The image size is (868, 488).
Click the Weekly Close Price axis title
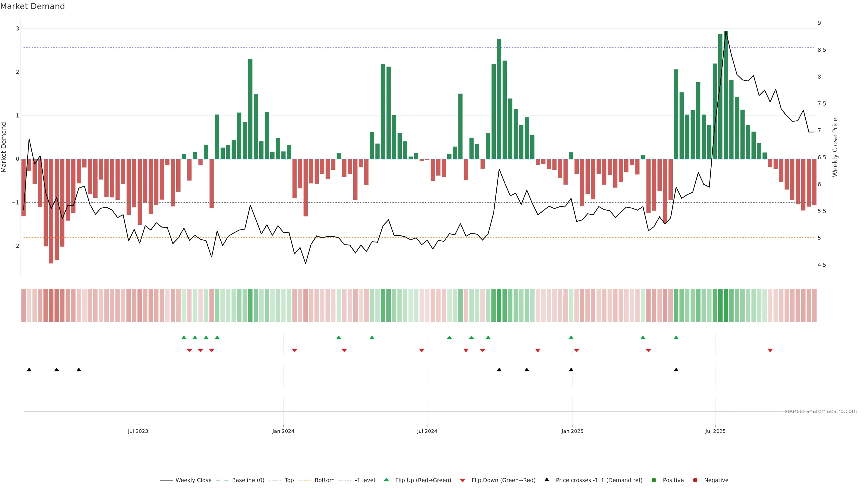point(835,147)
